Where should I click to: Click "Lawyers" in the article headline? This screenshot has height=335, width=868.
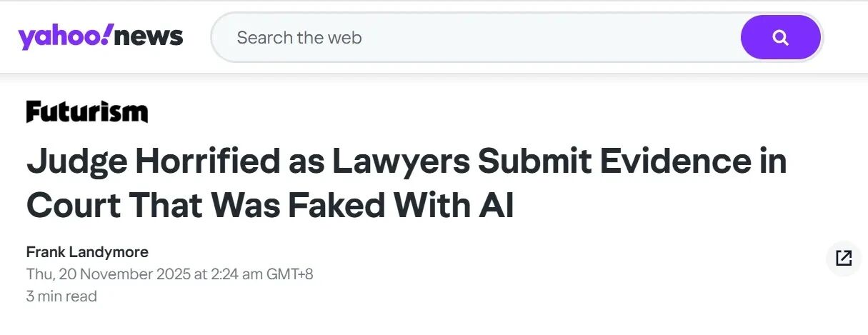pos(399,163)
